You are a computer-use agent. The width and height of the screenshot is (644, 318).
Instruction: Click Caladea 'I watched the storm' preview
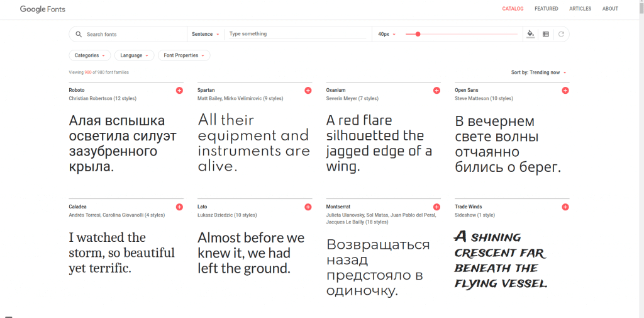[x=122, y=253]
